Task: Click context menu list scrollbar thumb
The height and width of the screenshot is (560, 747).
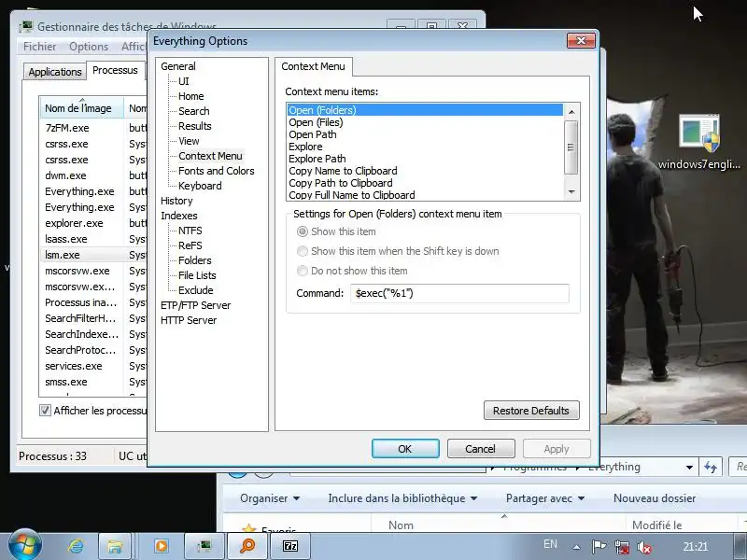Action: pyautogui.click(x=571, y=147)
